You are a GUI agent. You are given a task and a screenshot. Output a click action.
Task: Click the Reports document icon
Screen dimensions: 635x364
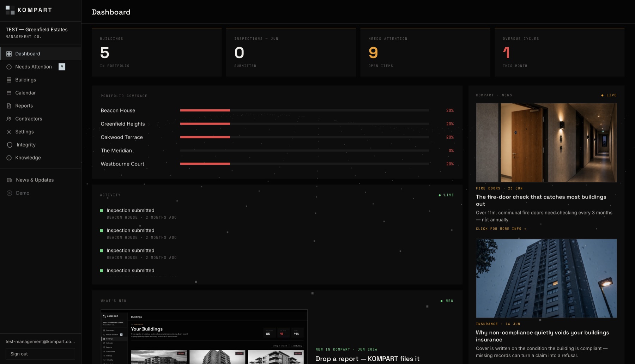9,106
